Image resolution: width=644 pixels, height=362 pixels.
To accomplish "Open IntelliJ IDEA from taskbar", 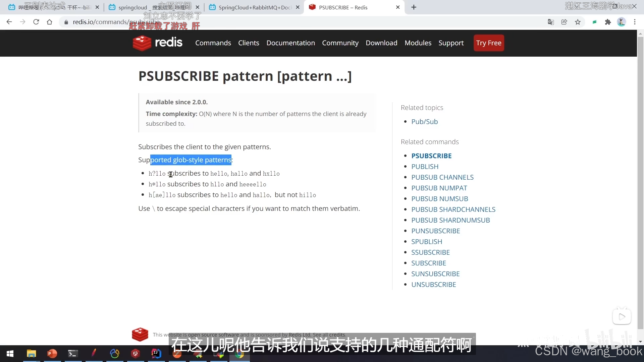I will (156, 354).
